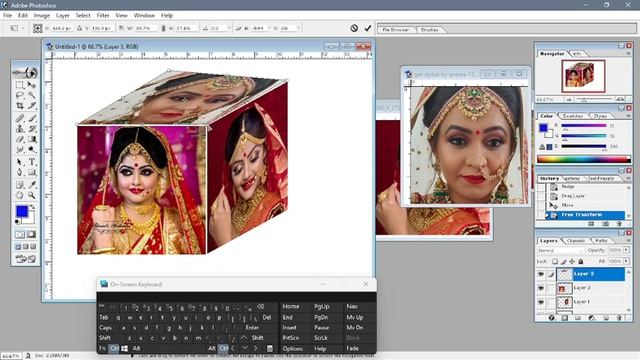Toggle lock transparent pixels checkbox
The height and width of the screenshot is (360, 640).
[555, 261]
